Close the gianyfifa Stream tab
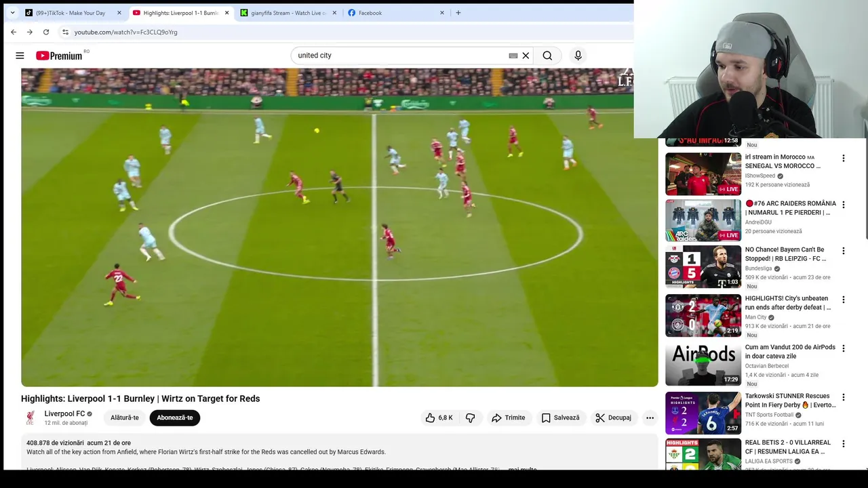The image size is (868, 488). tap(334, 13)
